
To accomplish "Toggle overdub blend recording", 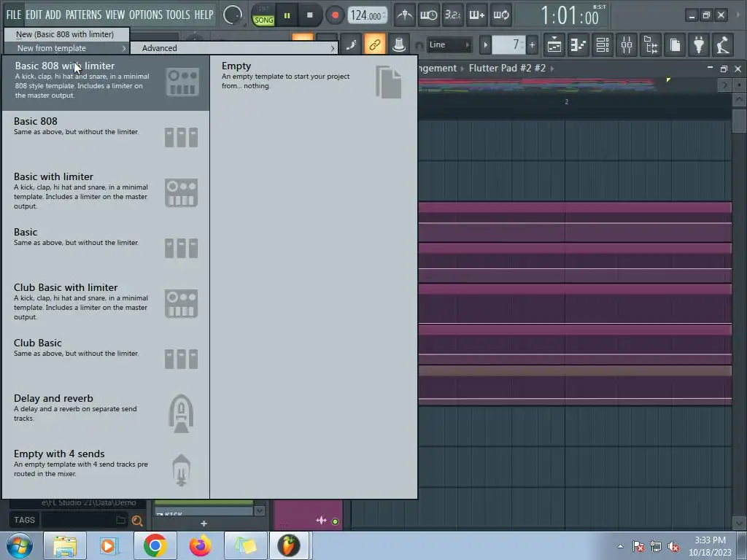I will (477, 15).
